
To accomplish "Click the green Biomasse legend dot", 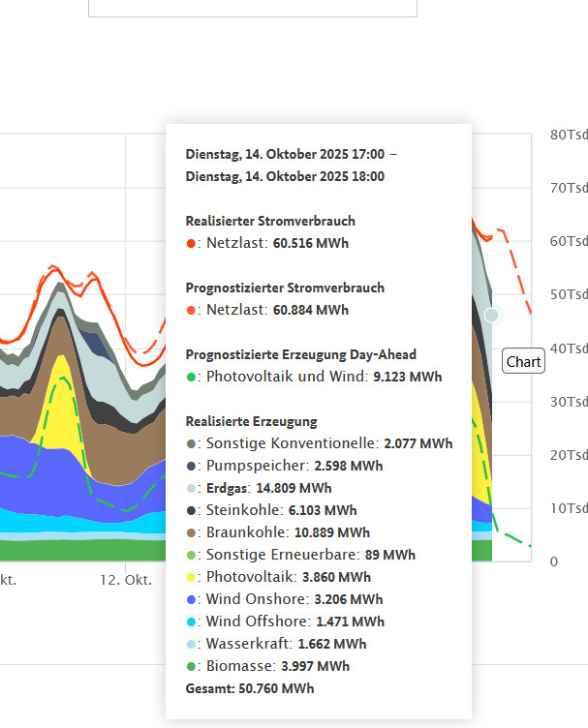I will 191,667.
